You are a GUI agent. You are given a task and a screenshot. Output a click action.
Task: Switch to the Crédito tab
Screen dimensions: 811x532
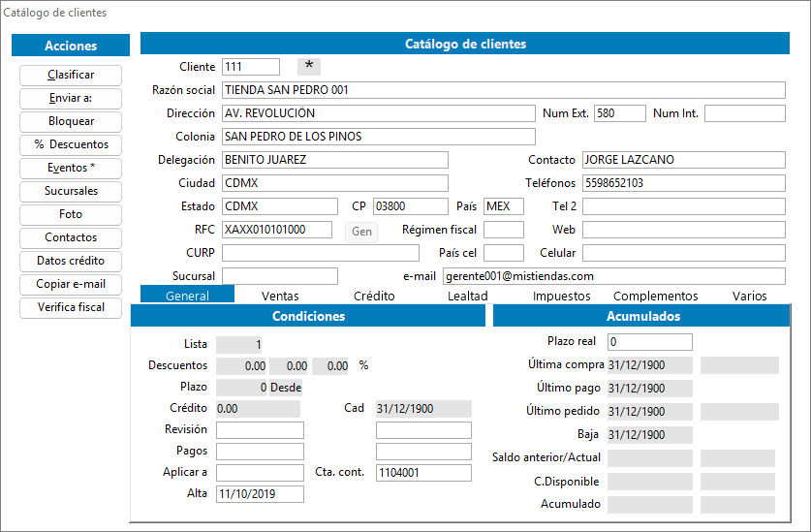pos(374,296)
